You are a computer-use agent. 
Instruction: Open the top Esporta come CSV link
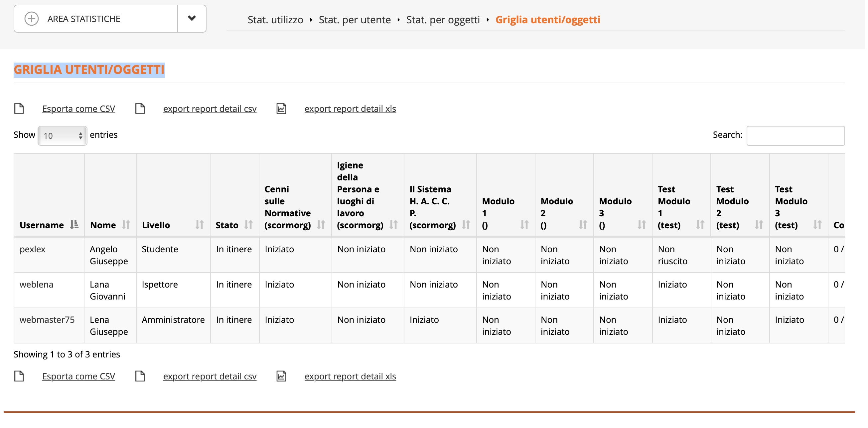pos(78,108)
